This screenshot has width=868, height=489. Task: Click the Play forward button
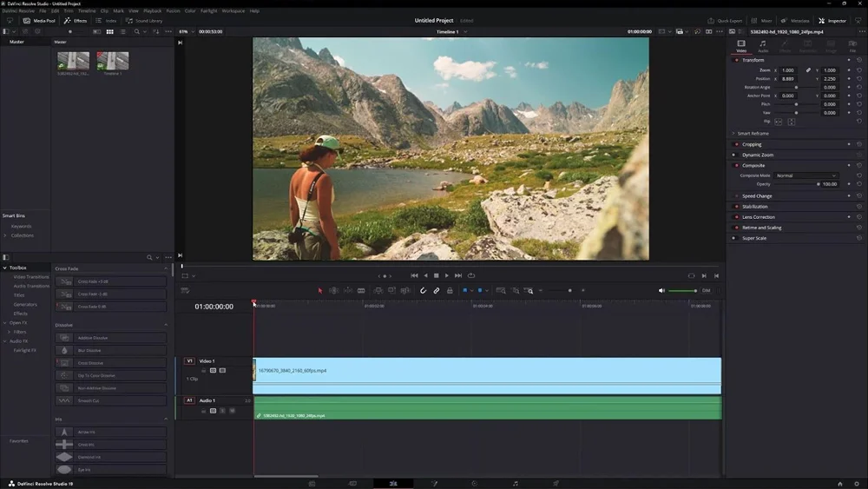pos(447,276)
